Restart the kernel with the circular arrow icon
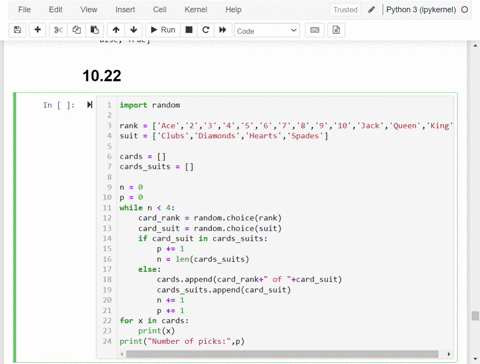The height and width of the screenshot is (364, 480). [206, 30]
